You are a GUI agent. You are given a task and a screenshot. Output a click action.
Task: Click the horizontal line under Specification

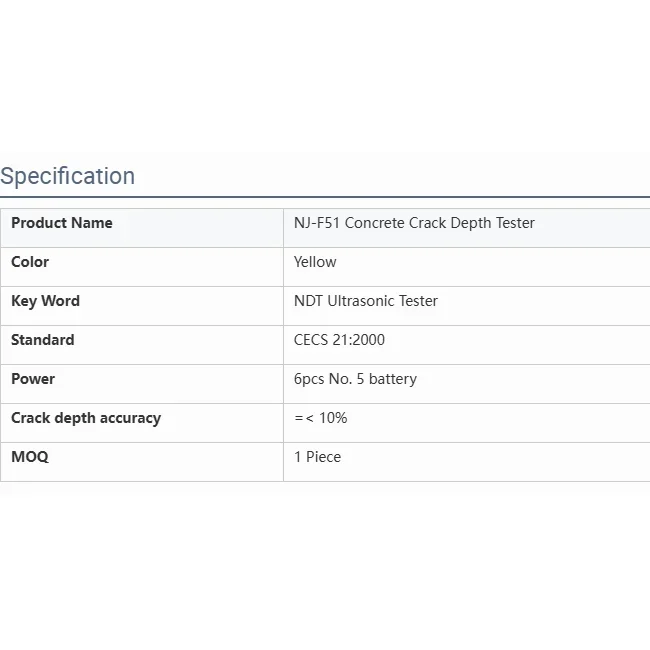pyautogui.click(x=325, y=197)
